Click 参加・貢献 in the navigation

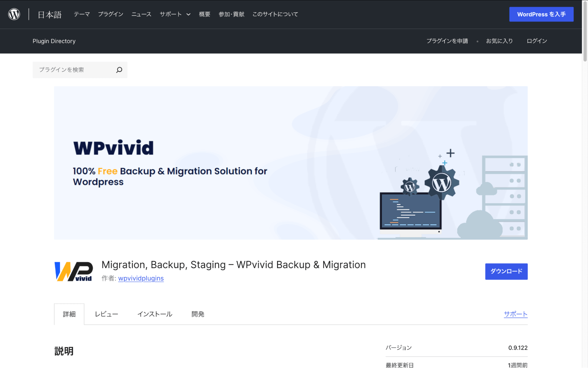coord(231,14)
